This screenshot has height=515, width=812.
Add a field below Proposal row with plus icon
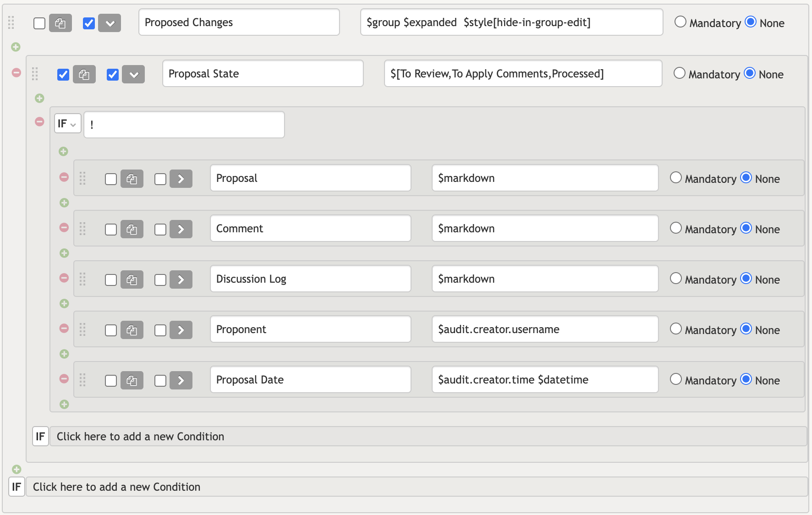pyautogui.click(x=64, y=203)
